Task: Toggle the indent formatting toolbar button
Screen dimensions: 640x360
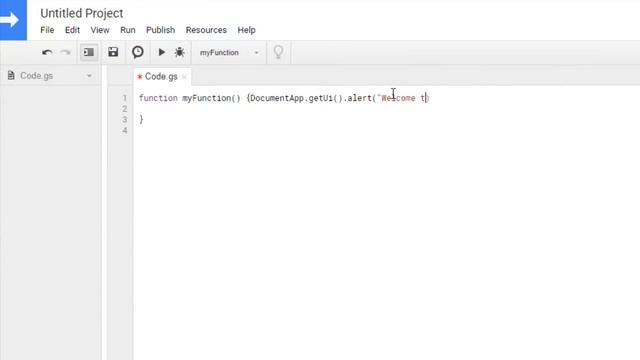Action: (x=89, y=52)
